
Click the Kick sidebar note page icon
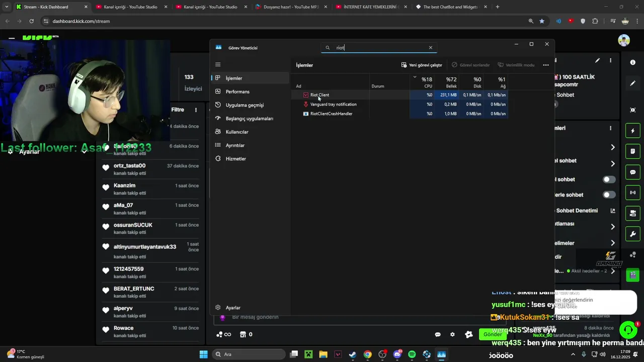(x=633, y=151)
